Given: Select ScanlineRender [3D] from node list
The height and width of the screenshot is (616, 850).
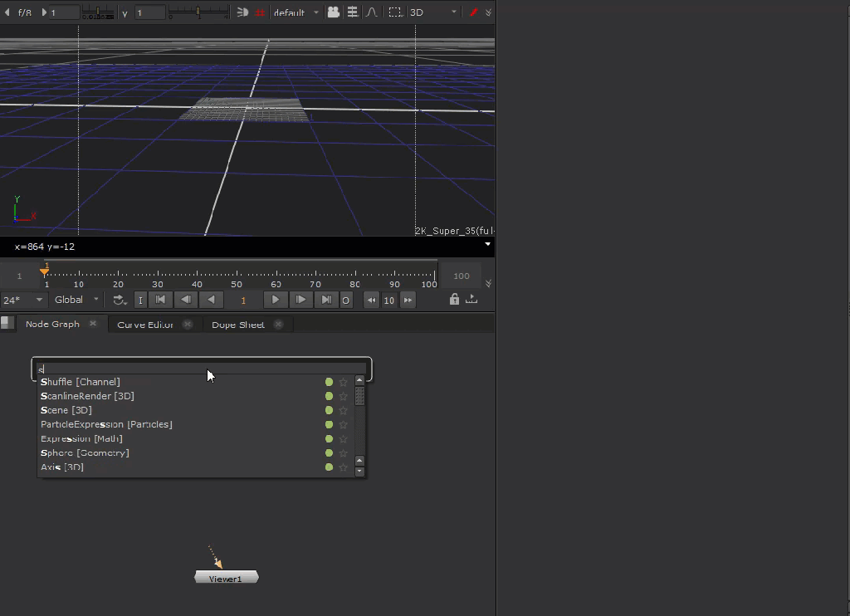Looking at the screenshot, I should [x=87, y=396].
